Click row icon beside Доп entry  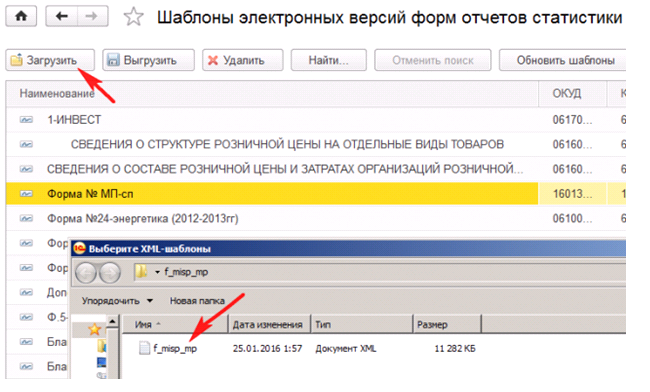[x=26, y=293]
